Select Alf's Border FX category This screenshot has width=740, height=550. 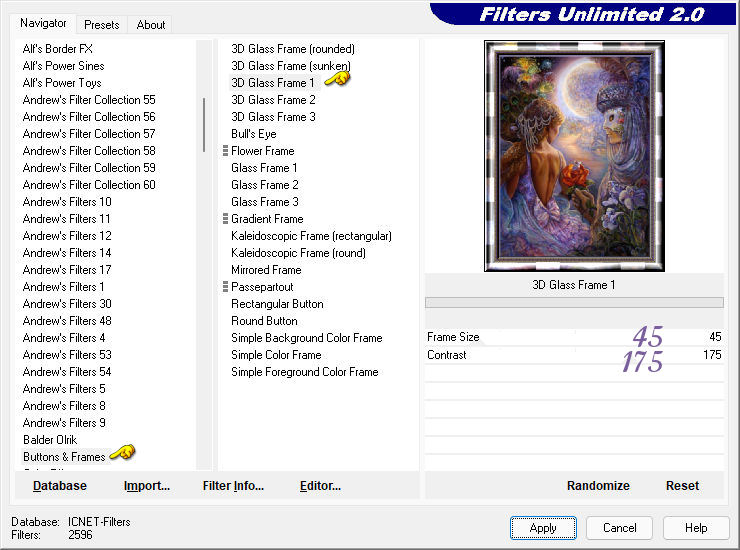pyautogui.click(x=58, y=49)
